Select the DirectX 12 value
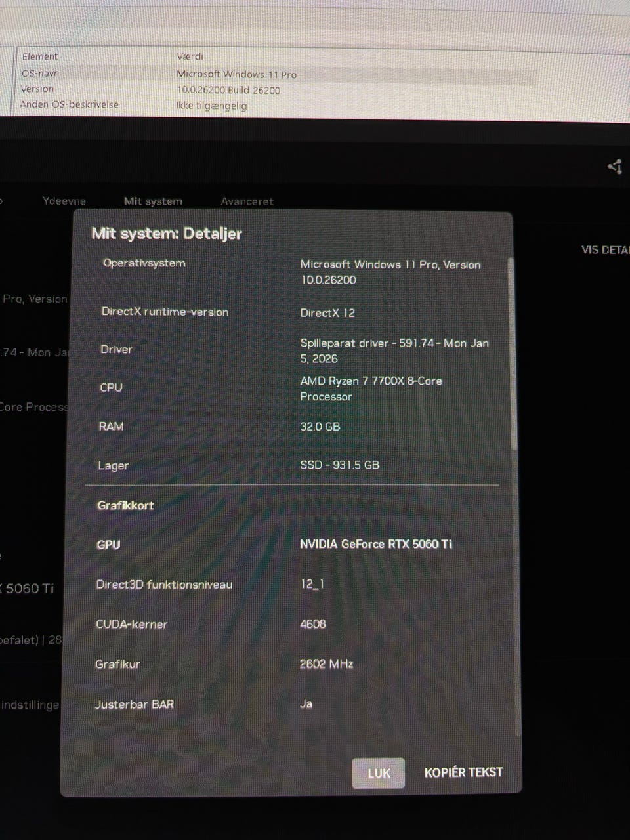Viewport: 630px width, 840px height. coord(327,313)
